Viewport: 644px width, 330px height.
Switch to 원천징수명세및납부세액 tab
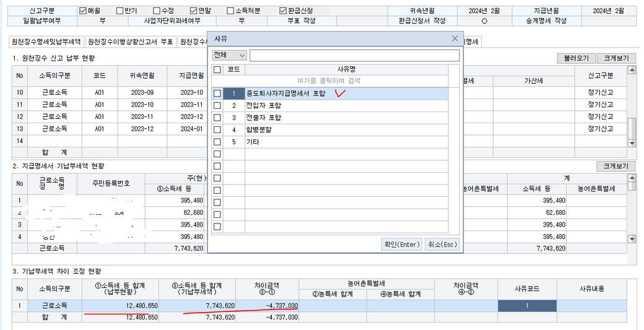pos(46,42)
